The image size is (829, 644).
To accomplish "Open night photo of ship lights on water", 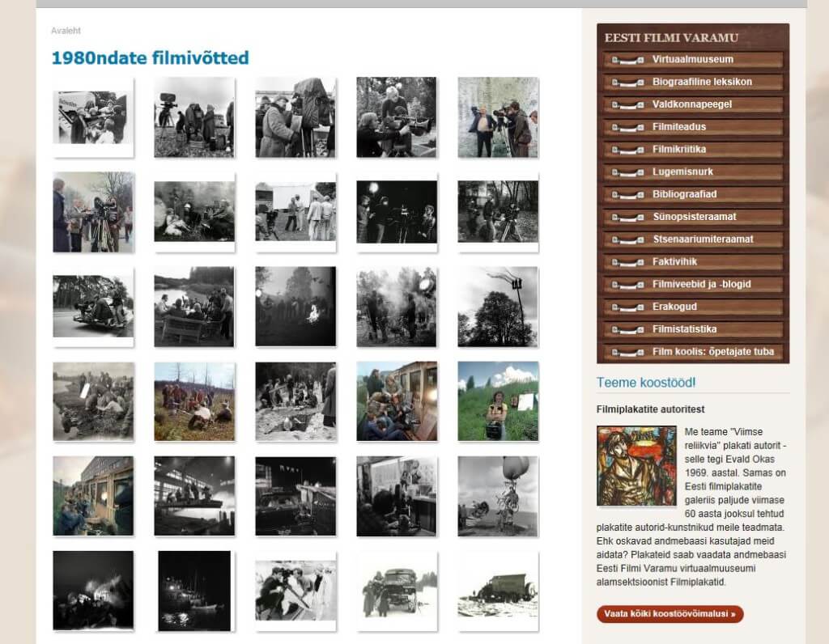I will [194, 591].
